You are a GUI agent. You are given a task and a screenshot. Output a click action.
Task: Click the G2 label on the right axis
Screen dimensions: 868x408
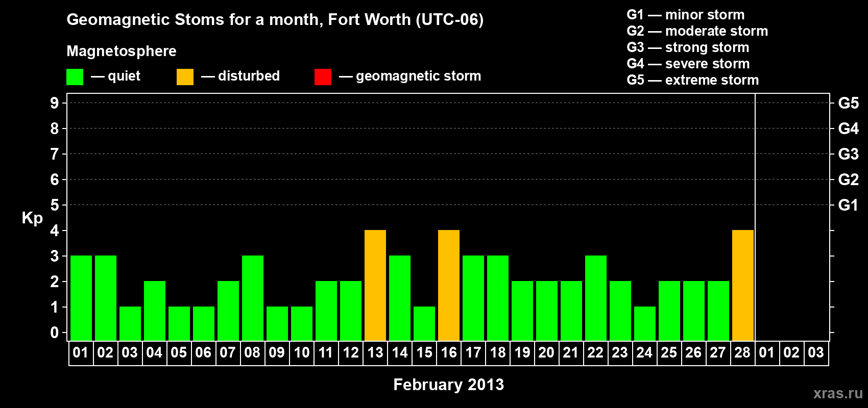tap(849, 180)
